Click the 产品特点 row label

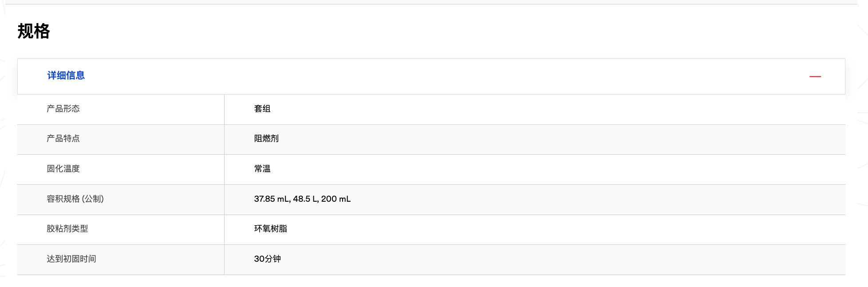tap(63, 139)
